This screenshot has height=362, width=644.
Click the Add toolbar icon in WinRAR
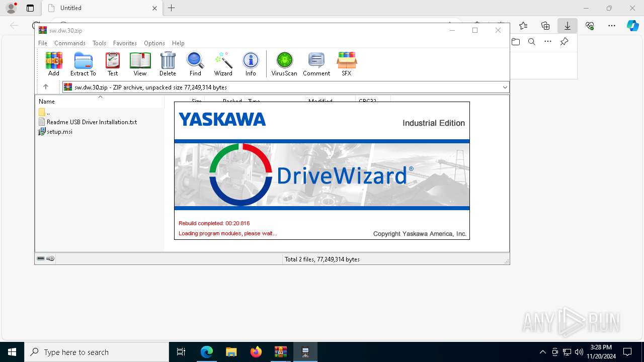tap(54, 64)
